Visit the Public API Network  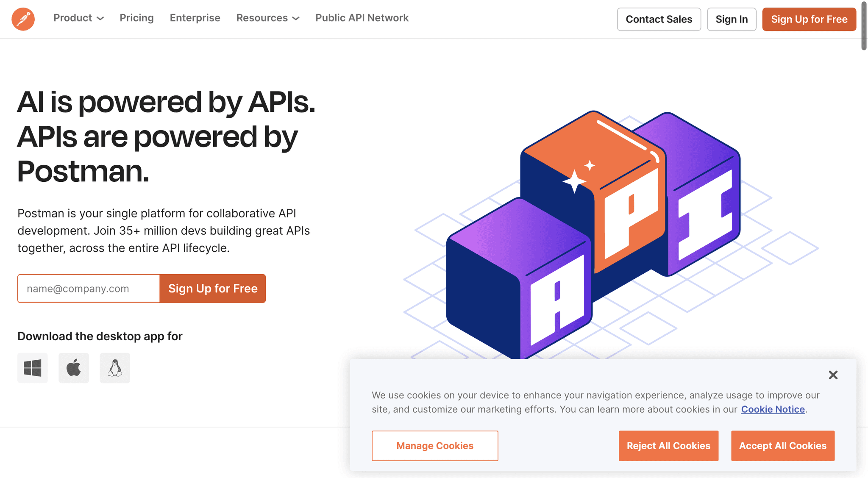tap(362, 18)
